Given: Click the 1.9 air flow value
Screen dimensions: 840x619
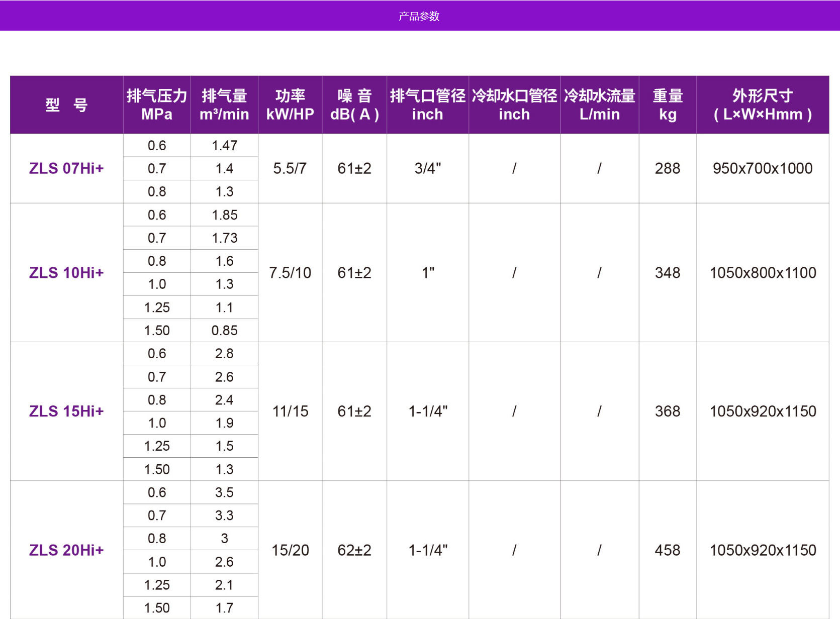Looking at the screenshot, I should click(x=224, y=423).
